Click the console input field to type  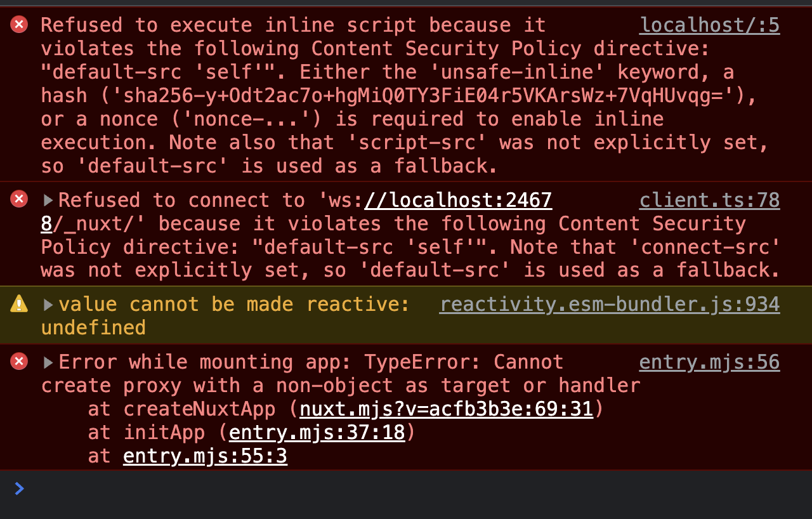pos(254,489)
